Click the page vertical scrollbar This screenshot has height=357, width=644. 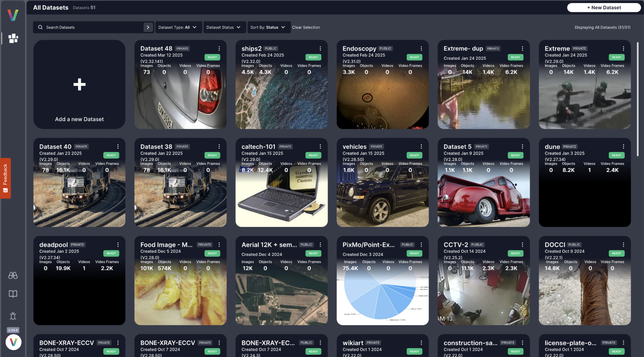[638, 99]
